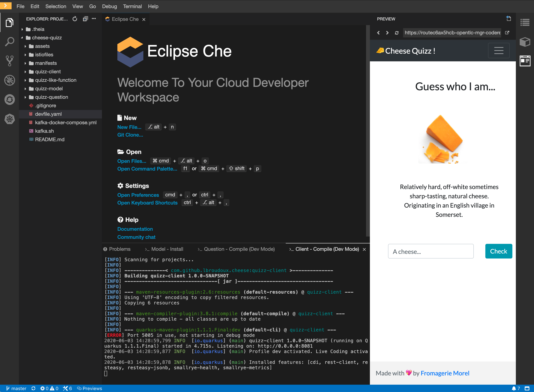Reload the preview page
Viewport: 534px width, 392px height.
397,33
